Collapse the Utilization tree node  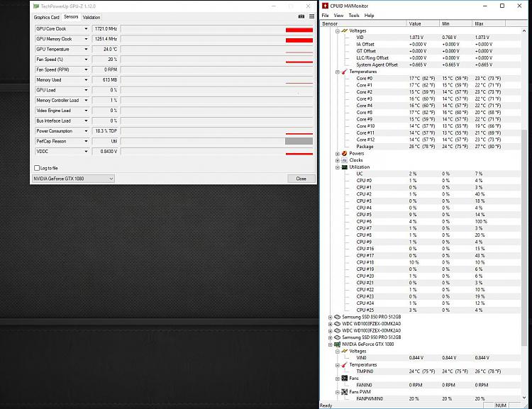(338, 167)
